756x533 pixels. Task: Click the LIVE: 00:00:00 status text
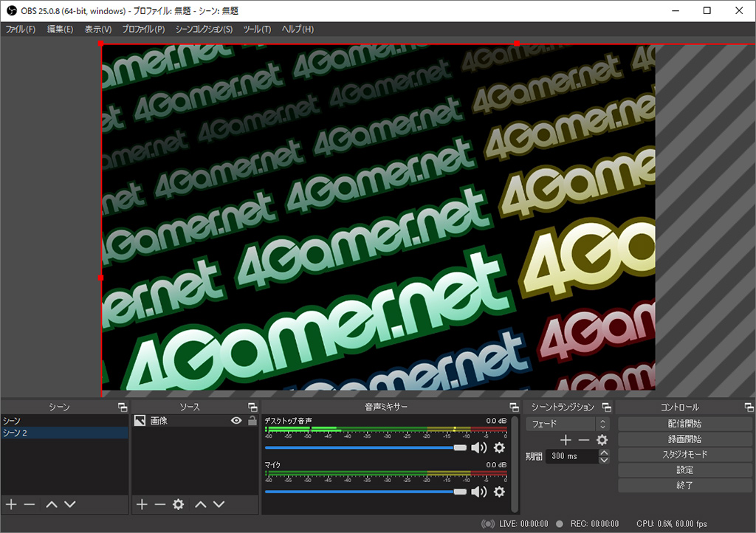tap(523, 524)
